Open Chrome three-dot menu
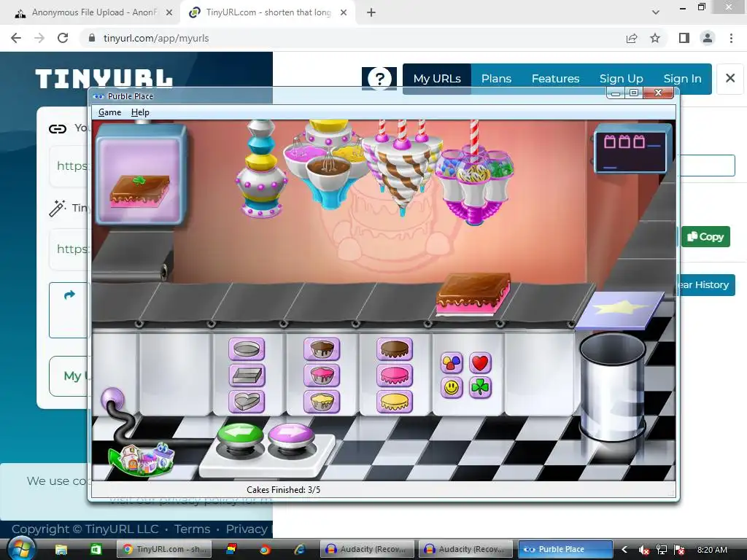The width and height of the screenshot is (747, 560). (731, 38)
